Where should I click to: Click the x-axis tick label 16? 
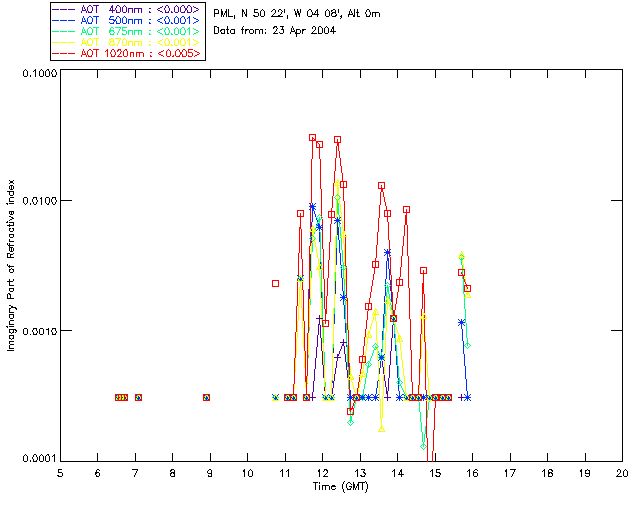[x=473, y=473]
